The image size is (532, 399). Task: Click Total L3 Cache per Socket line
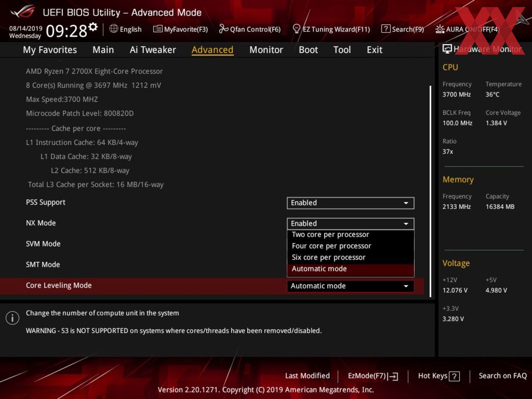tap(96, 185)
